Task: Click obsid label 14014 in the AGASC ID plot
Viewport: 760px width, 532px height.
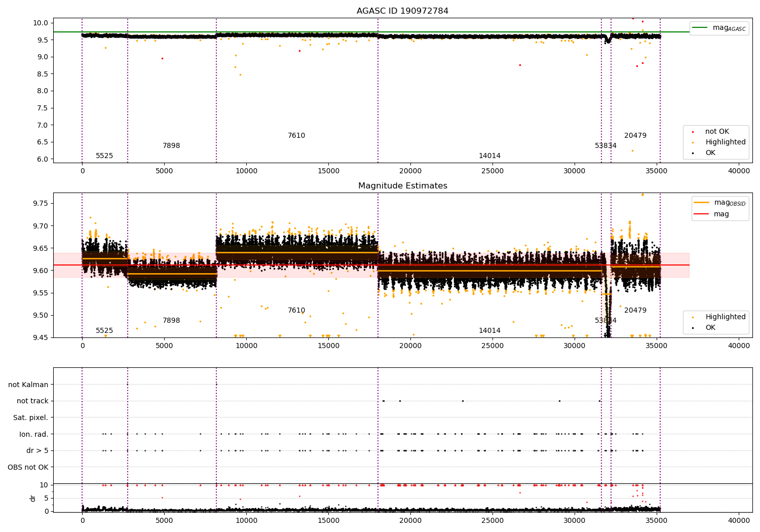Action: [x=489, y=156]
